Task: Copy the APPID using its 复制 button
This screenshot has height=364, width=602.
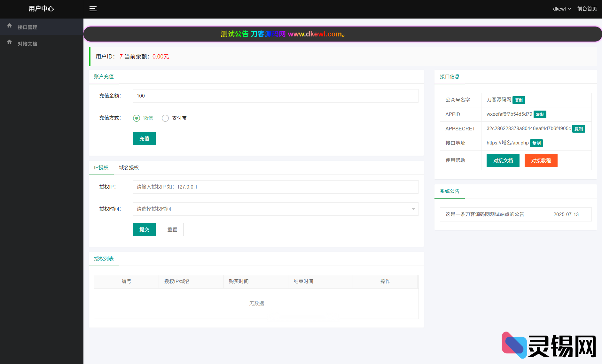Action: (x=540, y=114)
